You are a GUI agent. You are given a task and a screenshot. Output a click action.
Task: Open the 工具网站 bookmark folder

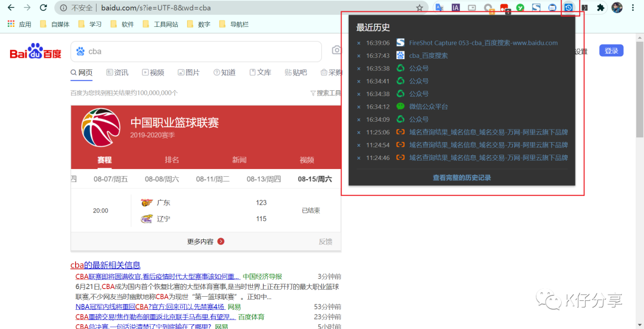[160, 24]
